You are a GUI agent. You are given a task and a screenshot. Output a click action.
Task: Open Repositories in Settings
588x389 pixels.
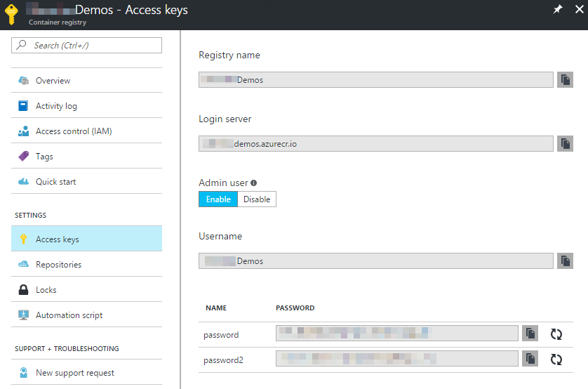click(x=86, y=264)
